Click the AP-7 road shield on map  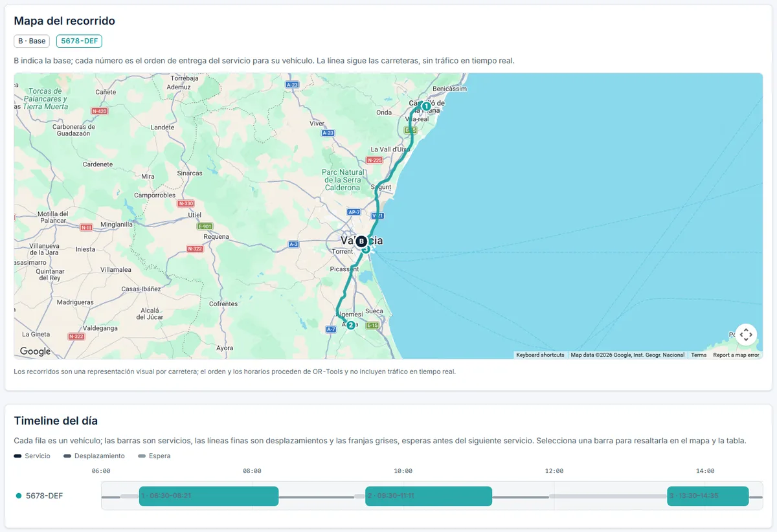[x=354, y=212]
